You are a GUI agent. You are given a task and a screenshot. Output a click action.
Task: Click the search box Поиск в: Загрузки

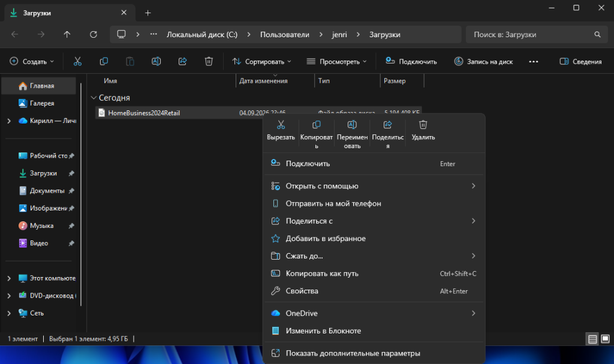[537, 34]
